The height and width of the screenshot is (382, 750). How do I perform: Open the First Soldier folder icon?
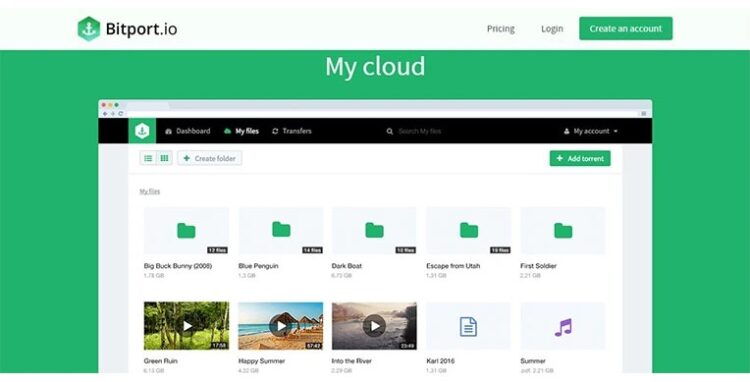pos(563,230)
